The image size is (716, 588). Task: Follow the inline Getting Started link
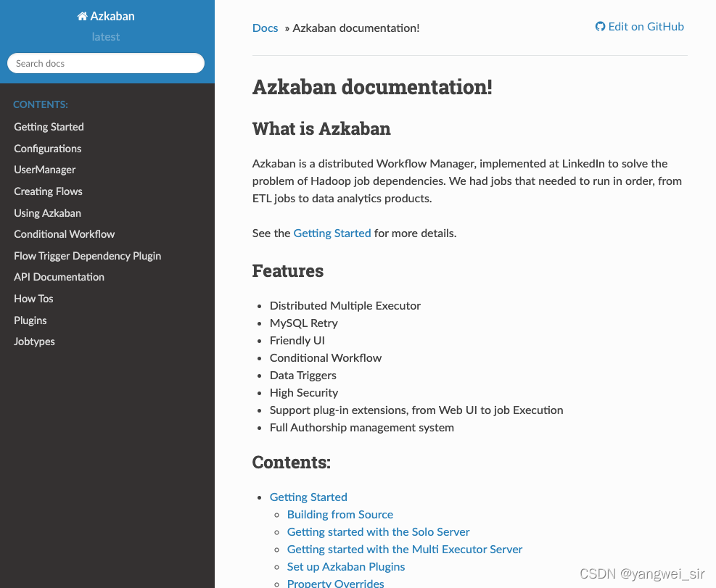coord(332,233)
